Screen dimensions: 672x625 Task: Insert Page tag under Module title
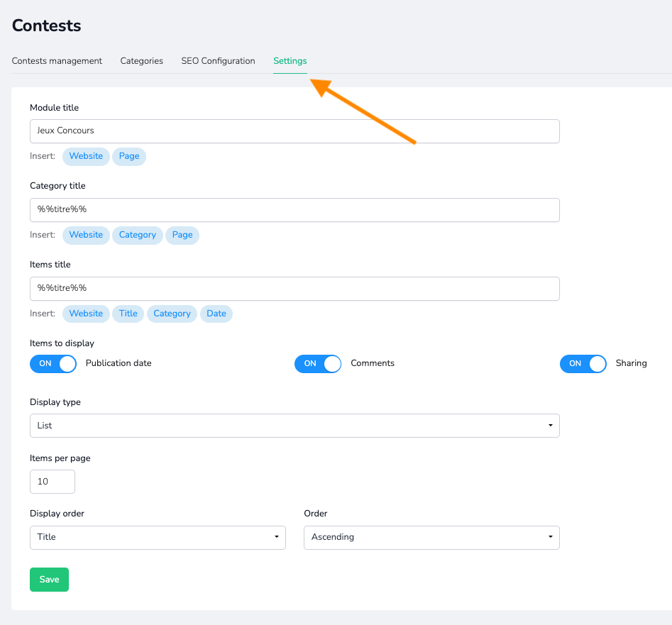[129, 156]
